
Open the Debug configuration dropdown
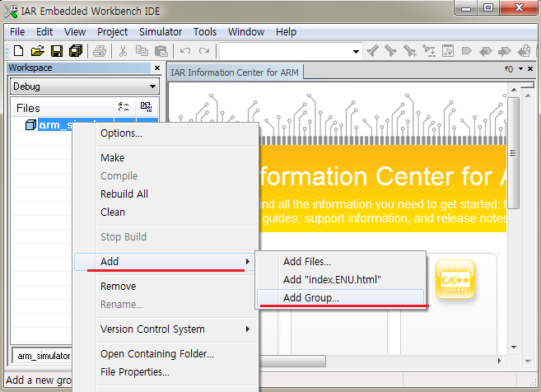click(x=153, y=86)
